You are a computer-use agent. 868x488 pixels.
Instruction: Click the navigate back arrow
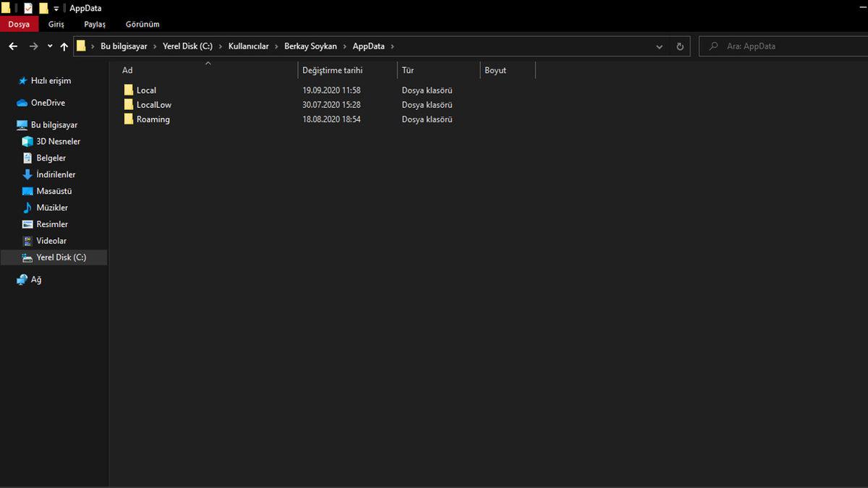point(12,46)
